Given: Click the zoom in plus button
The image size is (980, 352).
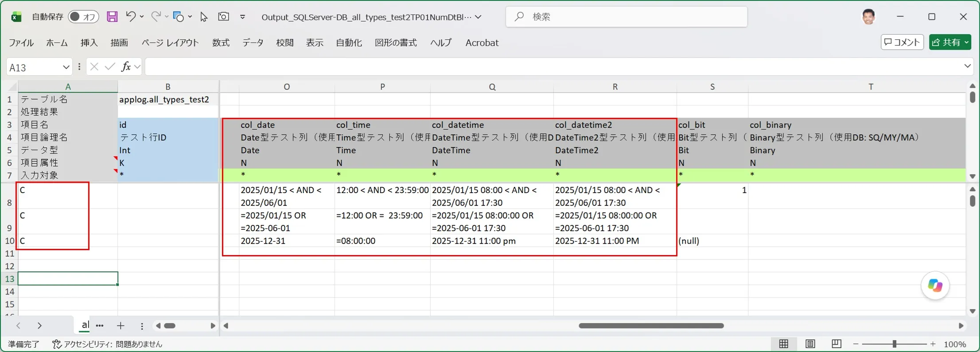Looking at the screenshot, I should point(933,344).
